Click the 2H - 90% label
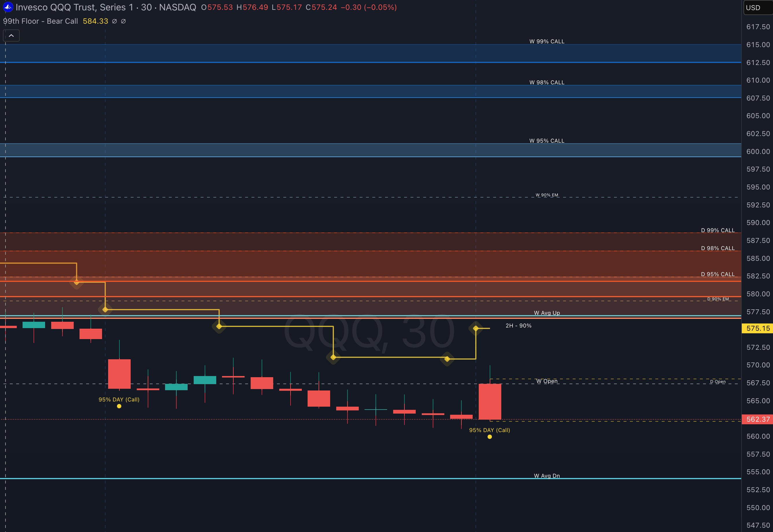773x532 pixels. pos(518,326)
